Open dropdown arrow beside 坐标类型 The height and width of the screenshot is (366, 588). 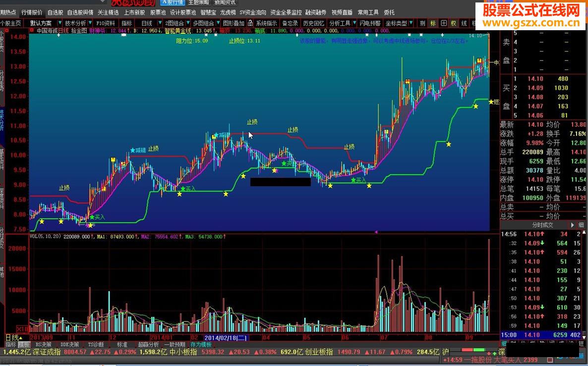coord(412,23)
